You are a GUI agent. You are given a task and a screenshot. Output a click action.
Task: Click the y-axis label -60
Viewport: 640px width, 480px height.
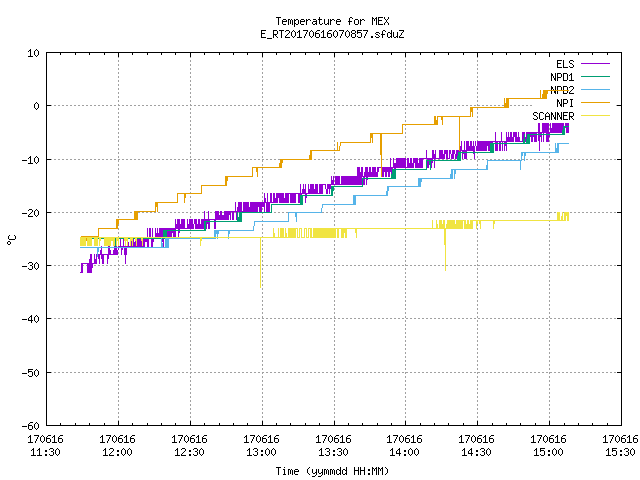(x=31, y=426)
